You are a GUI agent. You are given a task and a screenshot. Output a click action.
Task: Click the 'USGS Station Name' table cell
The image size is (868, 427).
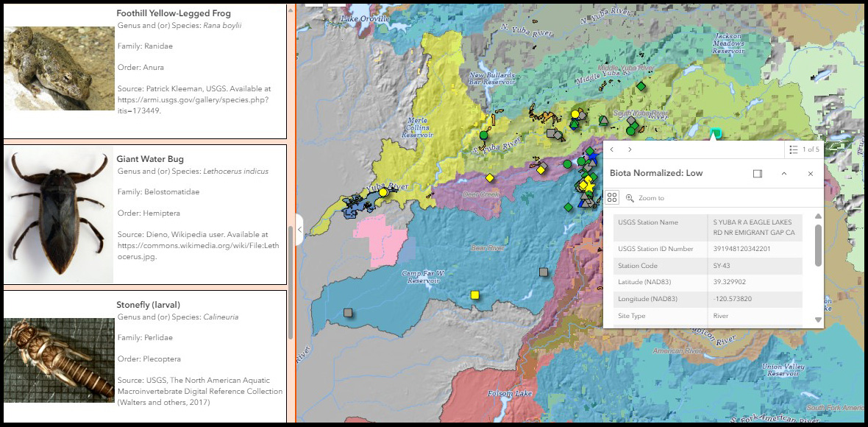[x=661, y=227]
